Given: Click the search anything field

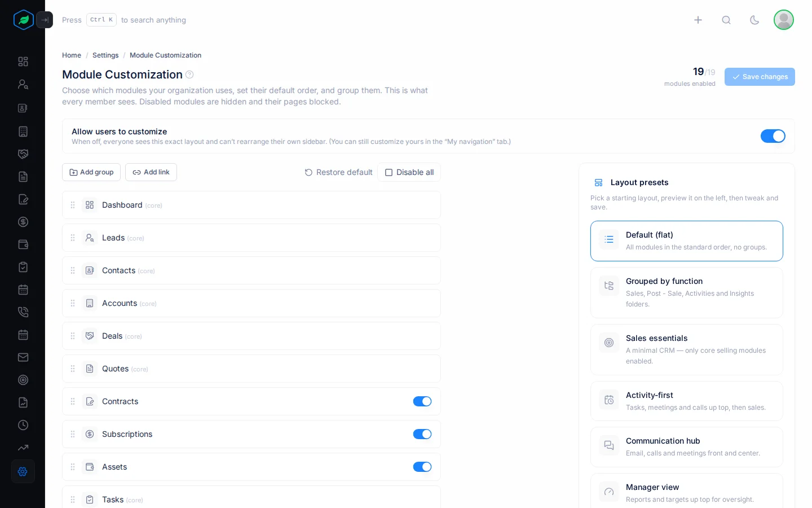Looking at the screenshot, I should click(x=124, y=20).
